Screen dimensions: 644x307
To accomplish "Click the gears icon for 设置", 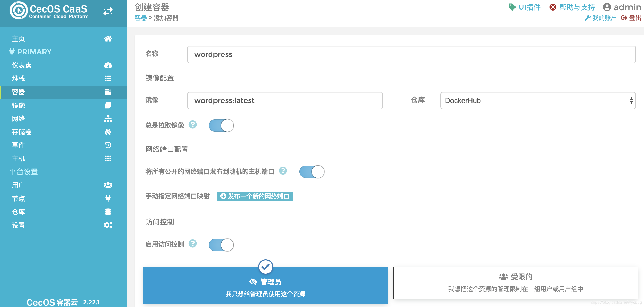I will (108, 225).
